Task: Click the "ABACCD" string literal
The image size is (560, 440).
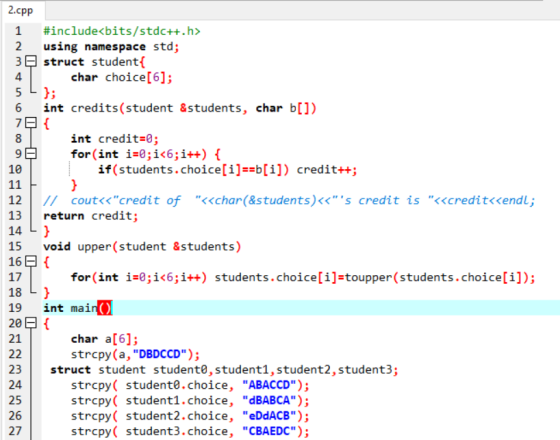Action: pos(269,385)
